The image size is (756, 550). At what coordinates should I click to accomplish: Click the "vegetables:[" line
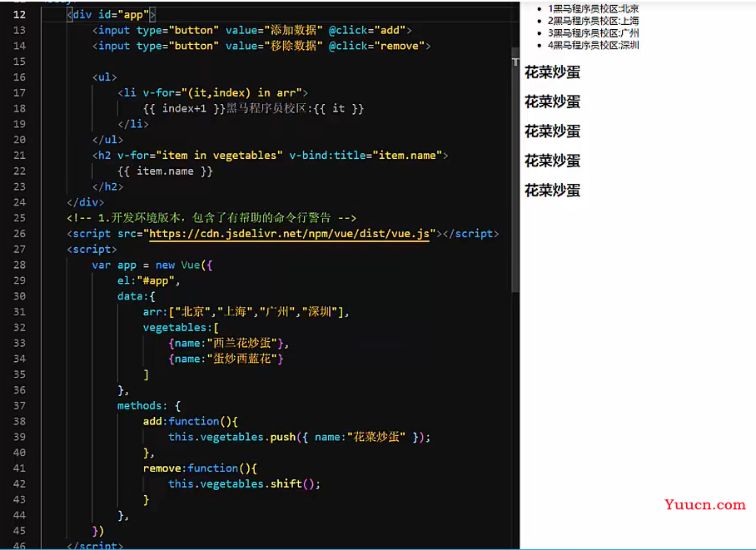(x=181, y=327)
